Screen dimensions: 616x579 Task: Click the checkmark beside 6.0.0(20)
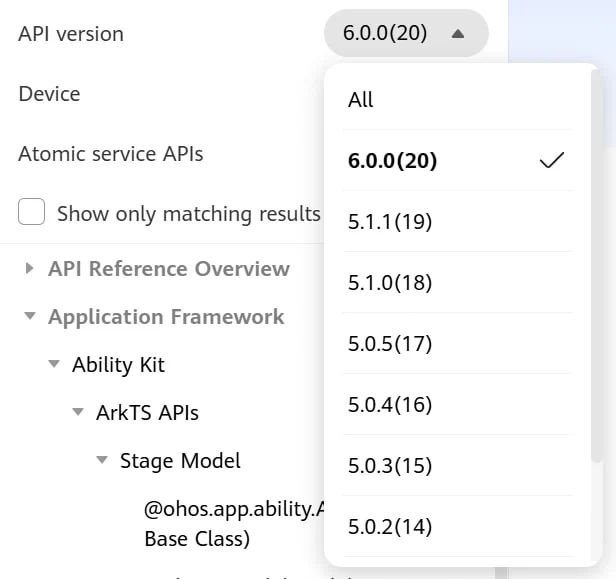tap(552, 160)
